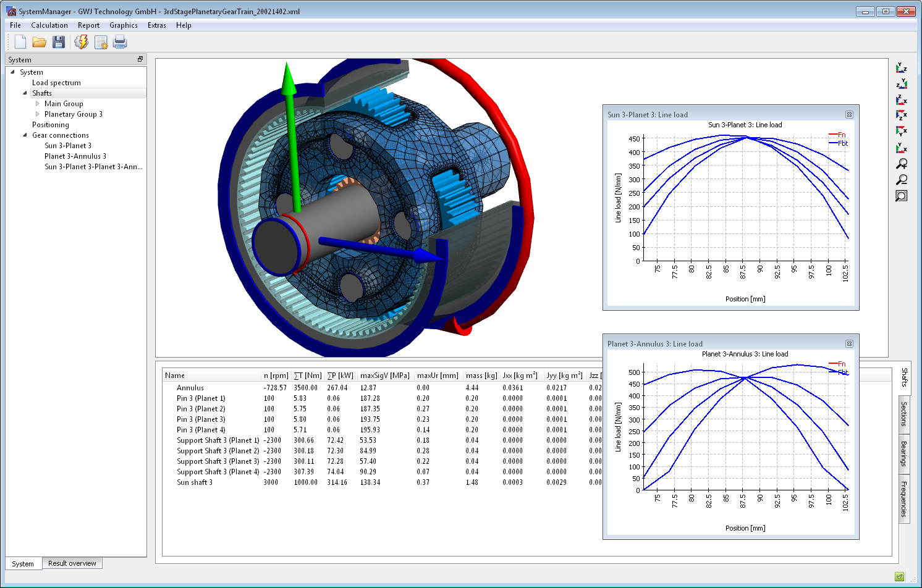The height and width of the screenshot is (588, 922).
Task: Expand the Planetary Group 3 node
Action: click(x=37, y=114)
